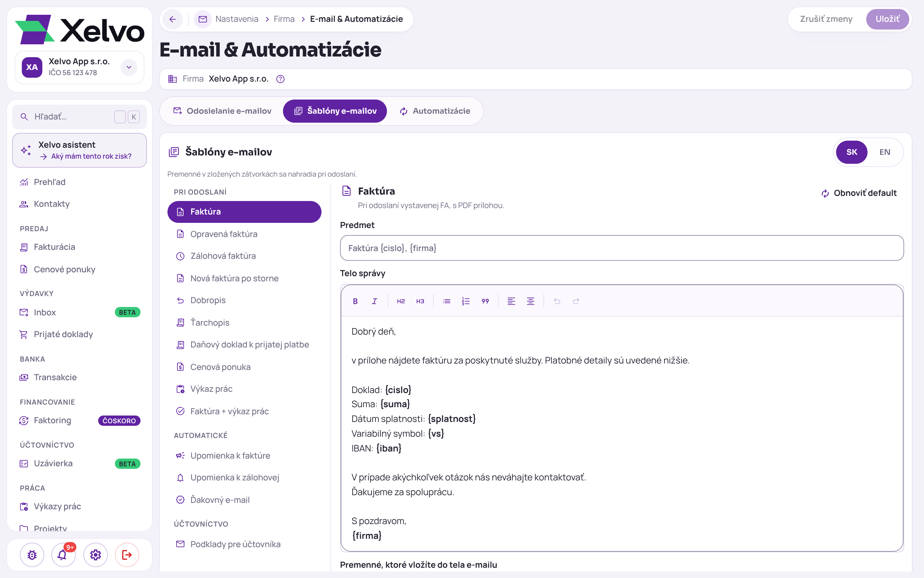Open Kontakty in the sidebar
924x578 pixels.
[x=80, y=204]
